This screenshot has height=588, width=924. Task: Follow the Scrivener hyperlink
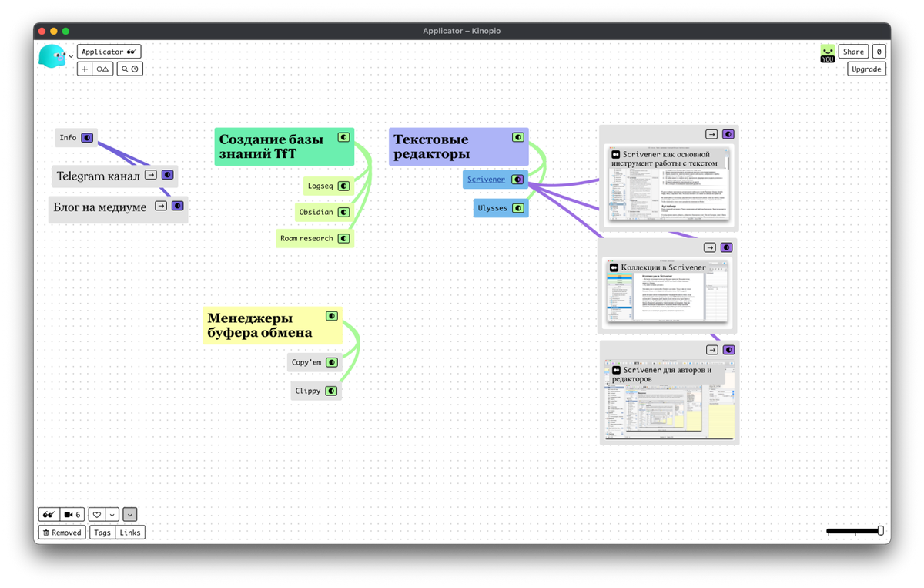(x=486, y=180)
